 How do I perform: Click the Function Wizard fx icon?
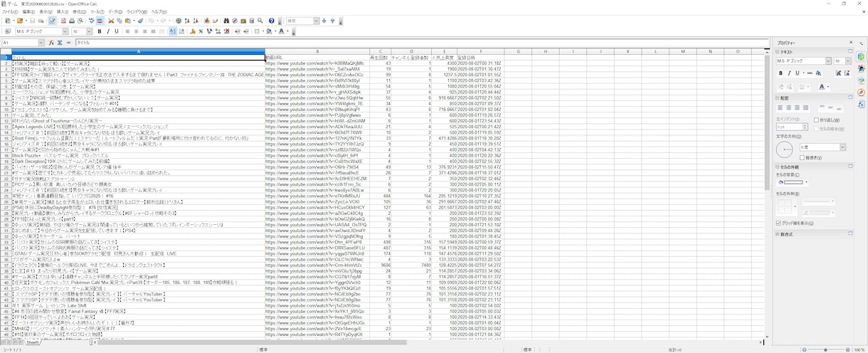51,43
